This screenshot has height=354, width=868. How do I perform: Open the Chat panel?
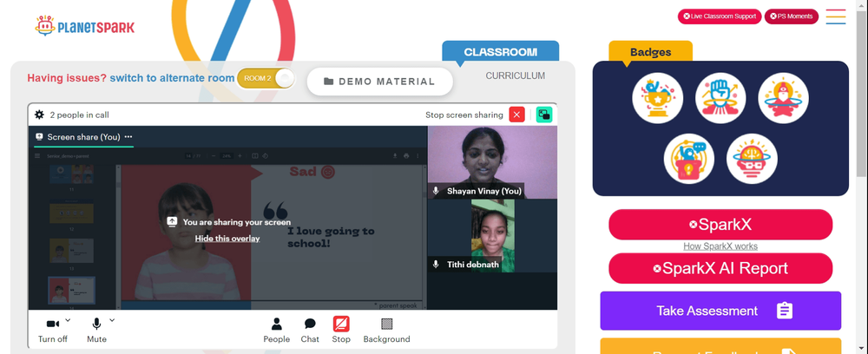[x=310, y=331]
